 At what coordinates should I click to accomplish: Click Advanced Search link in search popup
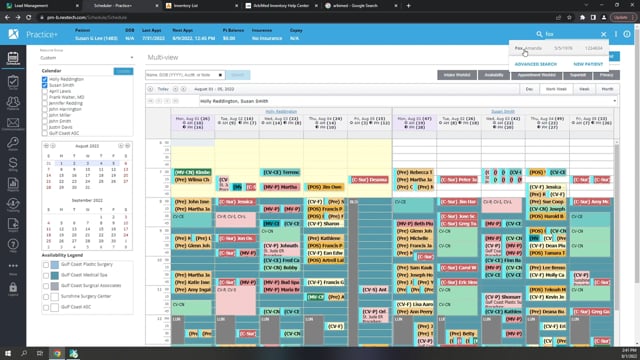(x=536, y=64)
